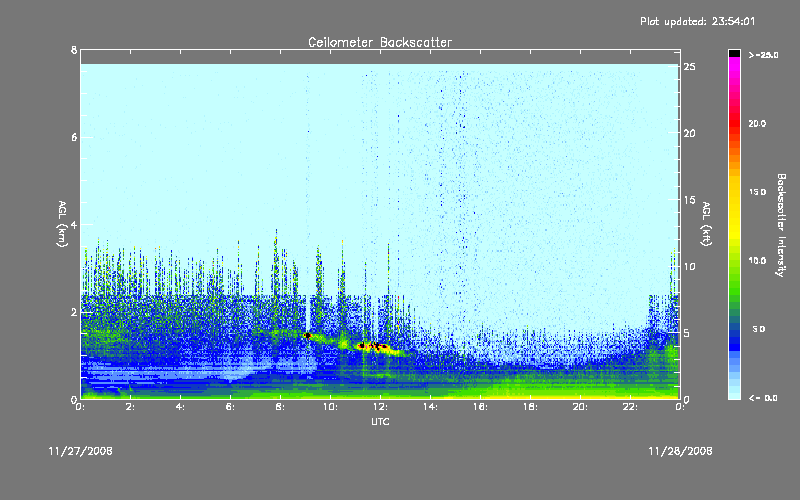The image size is (800, 500).
Task: Click the "2:" UTC hour tick label
Action: 131,407
